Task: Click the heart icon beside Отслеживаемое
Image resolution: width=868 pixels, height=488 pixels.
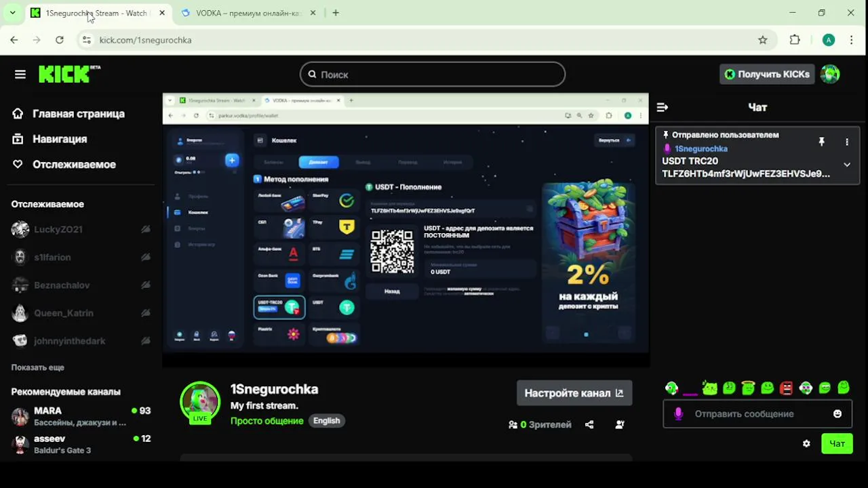Action: click(18, 164)
